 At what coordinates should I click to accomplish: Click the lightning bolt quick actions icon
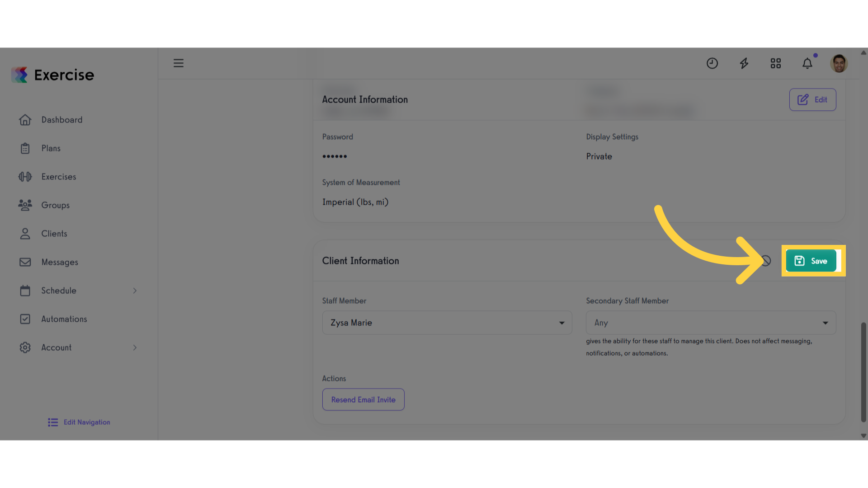pos(744,63)
